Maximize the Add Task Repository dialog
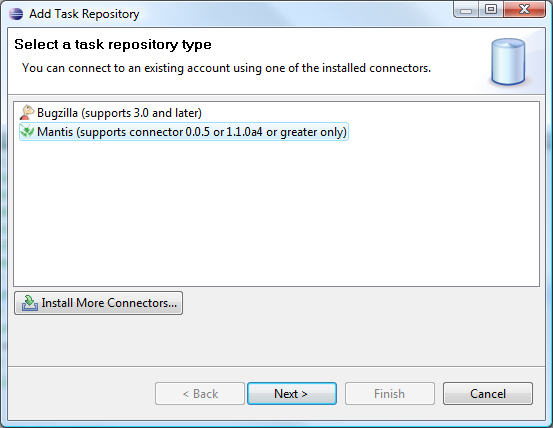The height and width of the screenshot is (428, 553). coord(491,9)
